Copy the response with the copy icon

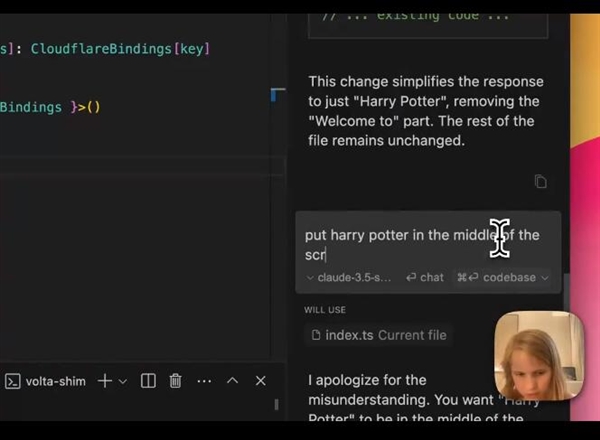coord(540,181)
